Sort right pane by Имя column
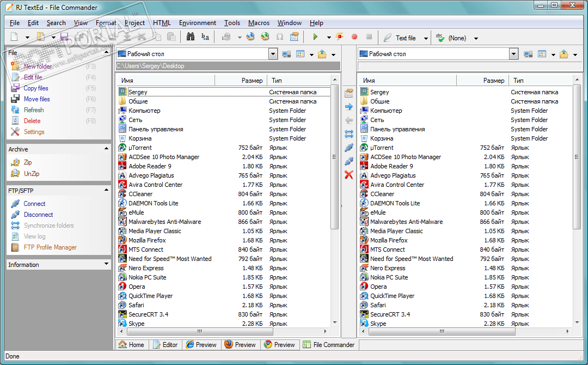Viewport: 588px width, 365px height. coord(408,80)
